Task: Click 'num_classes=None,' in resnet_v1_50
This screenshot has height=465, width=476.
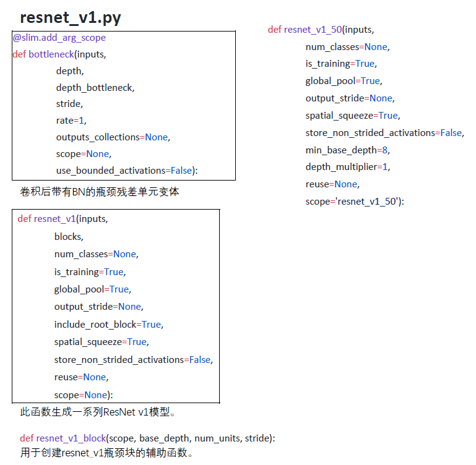Action: [348, 47]
